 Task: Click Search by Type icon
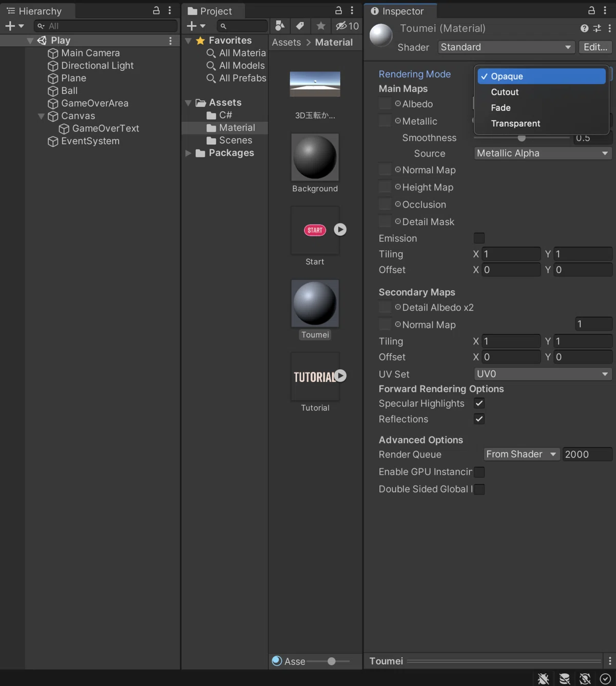click(280, 26)
